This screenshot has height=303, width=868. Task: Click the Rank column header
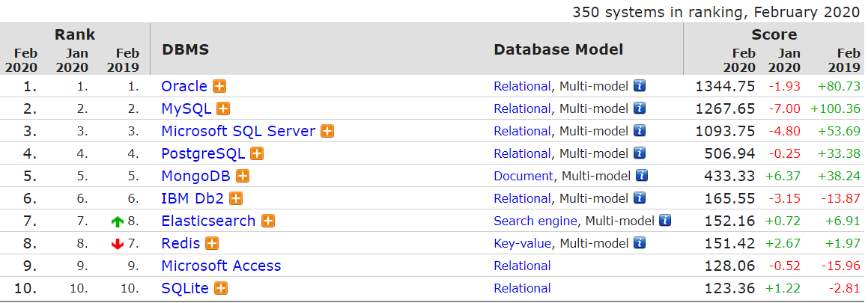coord(75,34)
